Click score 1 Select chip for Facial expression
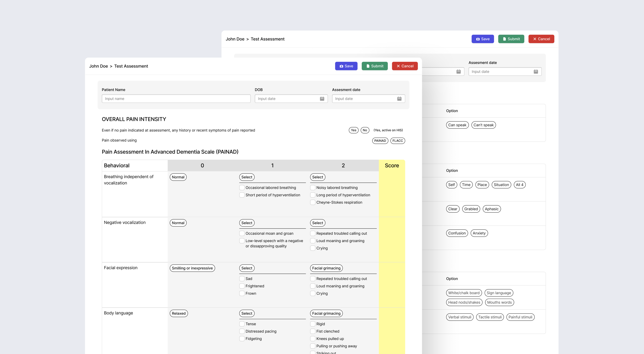 tap(247, 268)
